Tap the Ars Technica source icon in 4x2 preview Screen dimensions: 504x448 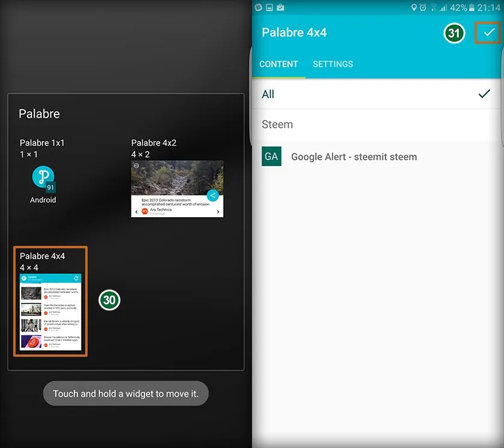click(x=145, y=211)
